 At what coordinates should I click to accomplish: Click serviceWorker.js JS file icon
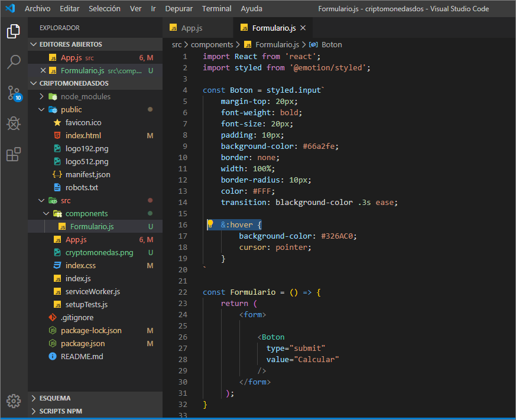57,291
